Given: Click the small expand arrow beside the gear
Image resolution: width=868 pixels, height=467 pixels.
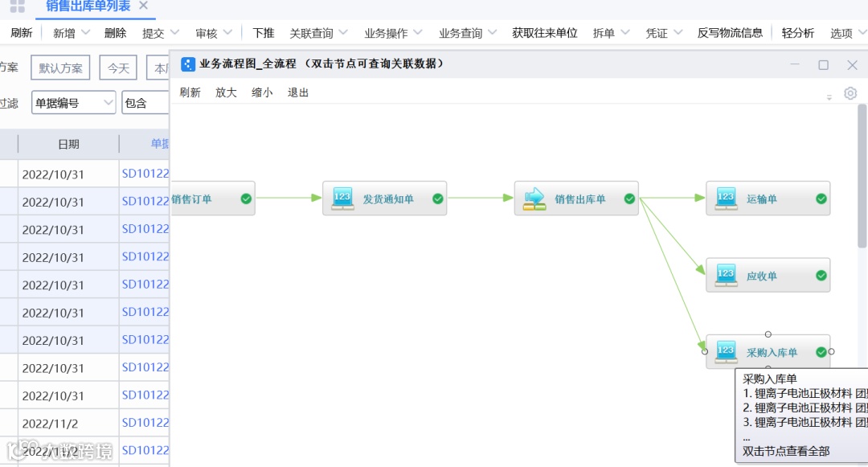Looking at the screenshot, I should 829,97.
